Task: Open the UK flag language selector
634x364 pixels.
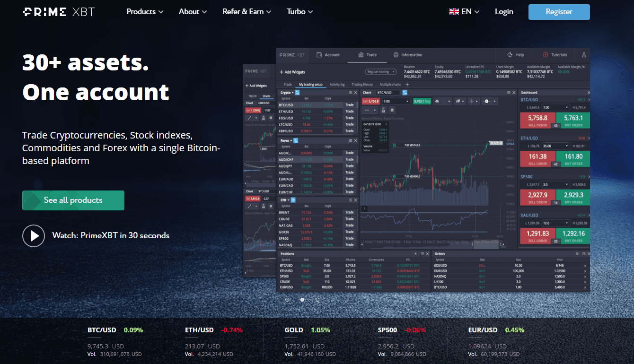Action: 464,12
